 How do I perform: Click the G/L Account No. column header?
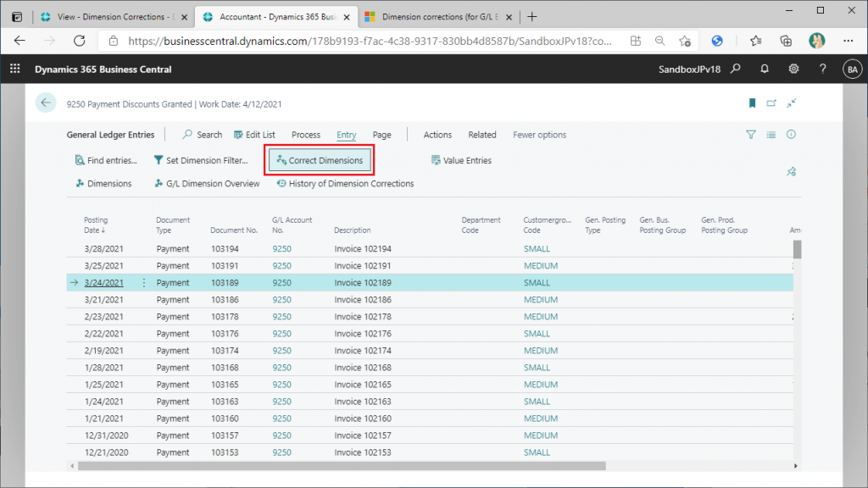(292, 225)
